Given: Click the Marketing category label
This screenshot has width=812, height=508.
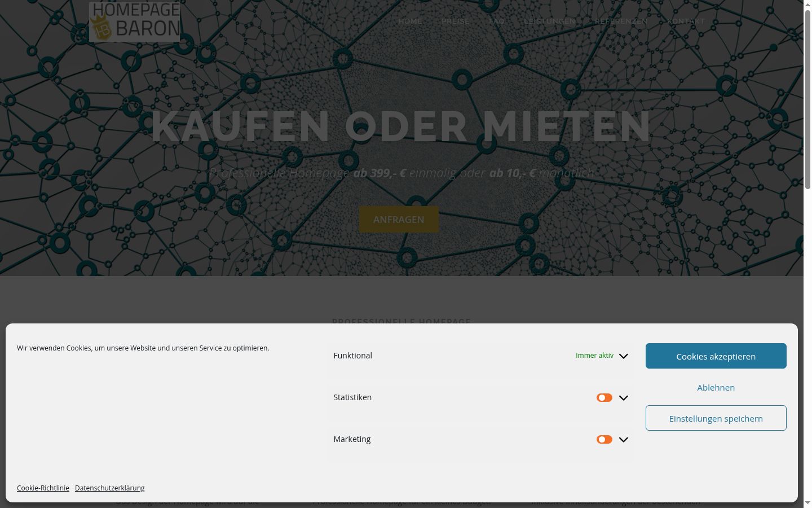Looking at the screenshot, I should tap(352, 439).
